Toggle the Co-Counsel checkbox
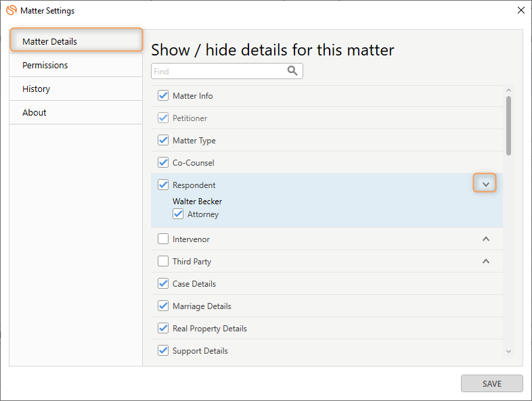Image resolution: width=532 pixels, height=401 pixels. click(163, 162)
